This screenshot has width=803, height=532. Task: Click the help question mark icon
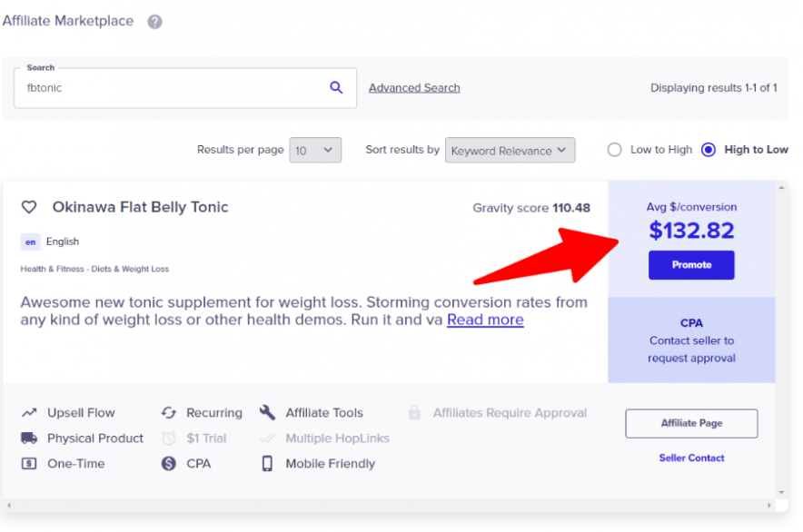tap(154, 22)
